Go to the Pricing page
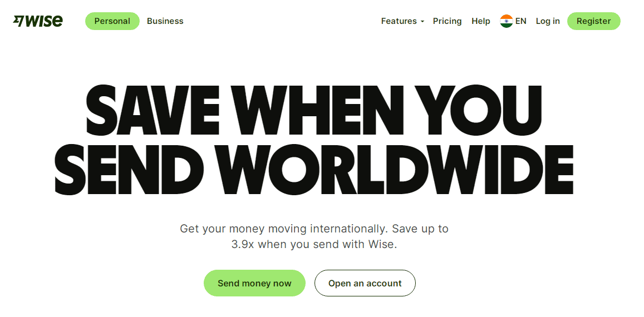This screenshot has height=317, width=644. tap(448, 21)
